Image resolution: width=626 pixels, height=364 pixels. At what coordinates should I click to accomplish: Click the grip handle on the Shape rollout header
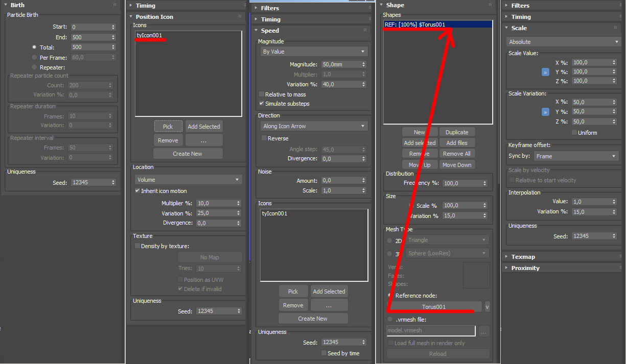point(490,5)
